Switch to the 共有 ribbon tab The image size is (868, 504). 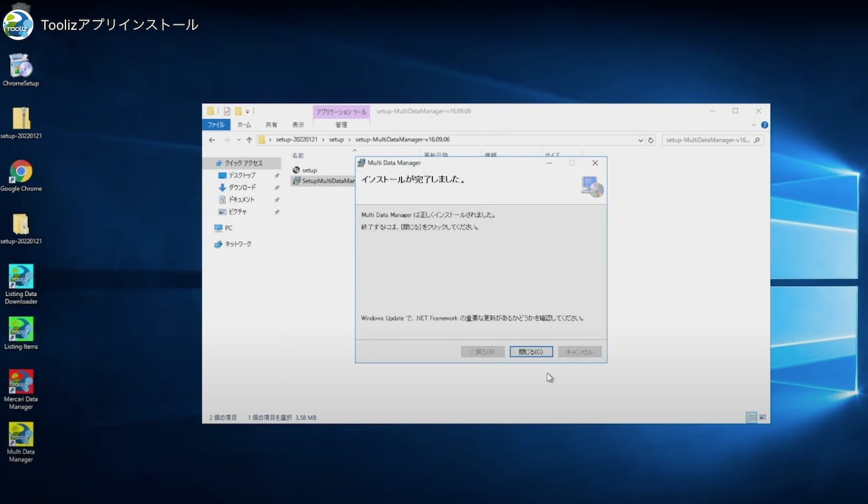click(x=271, y=125)
